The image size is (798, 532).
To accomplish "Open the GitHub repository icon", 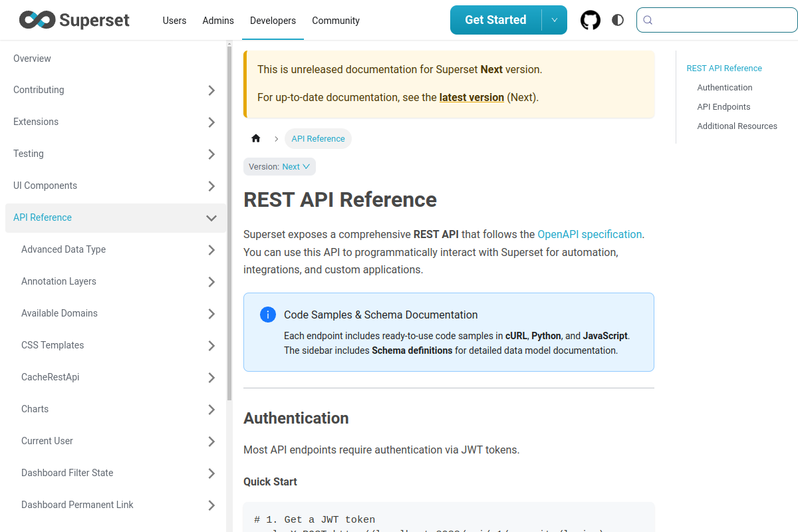I will pos(591,20).
